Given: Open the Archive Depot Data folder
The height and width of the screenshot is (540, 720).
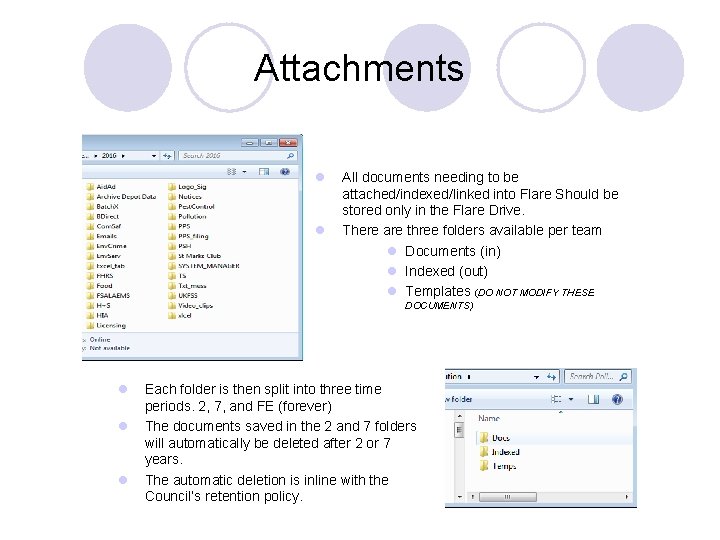Looking at the screenshot, I should (122, 197).
